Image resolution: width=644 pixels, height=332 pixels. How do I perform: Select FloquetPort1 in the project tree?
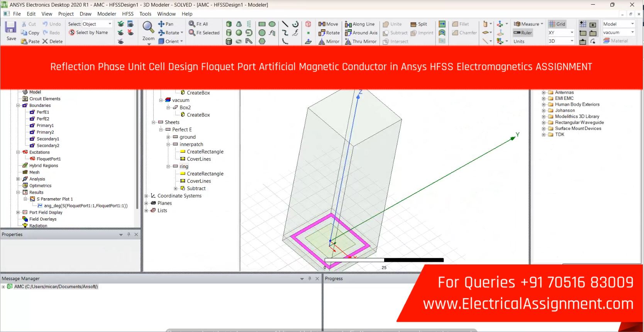tap(48, 159)
